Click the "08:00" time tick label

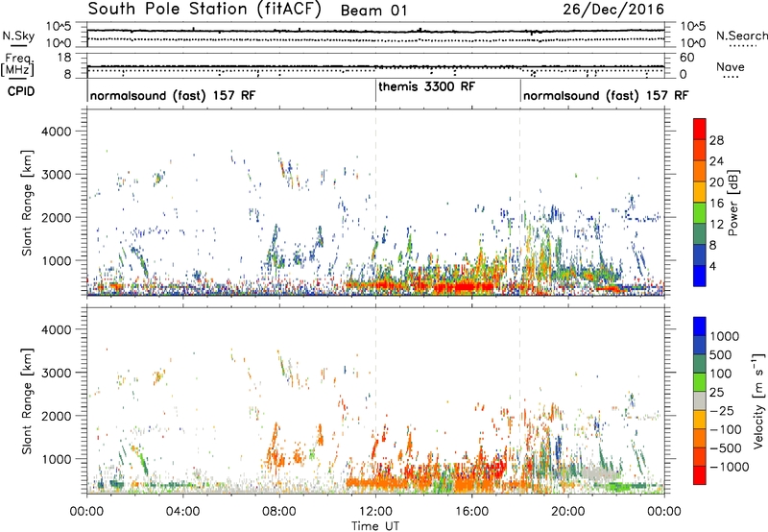(279, 512)
